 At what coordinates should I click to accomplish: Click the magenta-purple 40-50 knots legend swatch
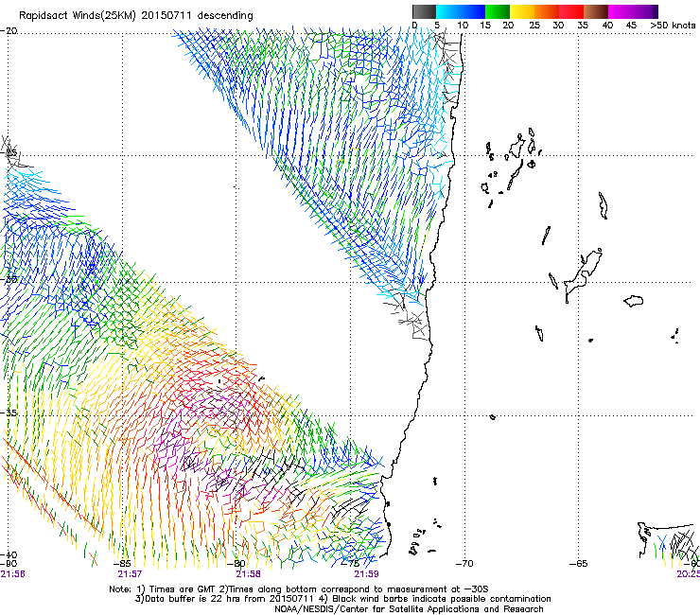(633, 11)
